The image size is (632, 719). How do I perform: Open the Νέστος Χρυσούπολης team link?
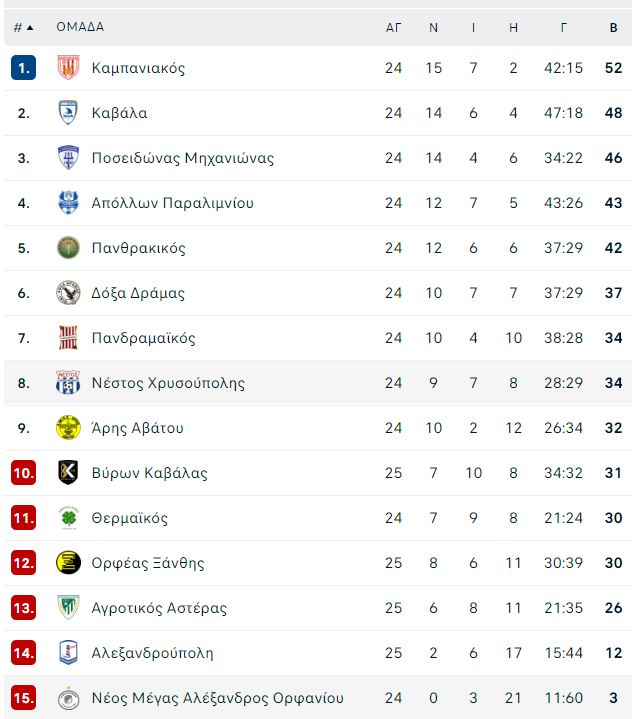tap(168, 383)
